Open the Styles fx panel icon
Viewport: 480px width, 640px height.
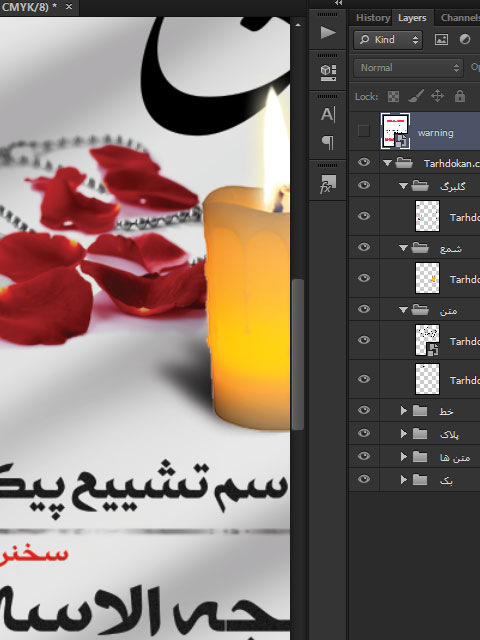click(x=327, y=184)
